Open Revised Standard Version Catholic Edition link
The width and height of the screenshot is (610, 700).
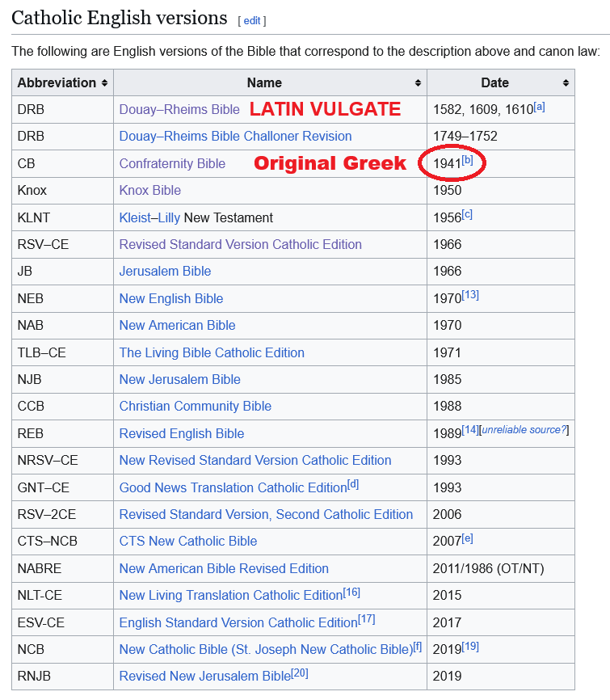click(x=240, y=244)
